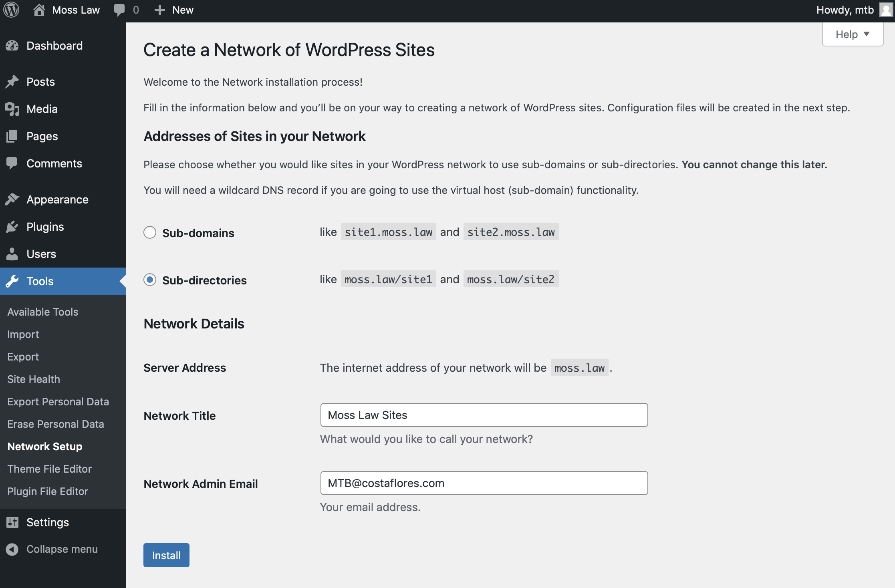Click the user avatar icon
Image resolution: width=895 pixels, height=588 pixels.
click(886, 10)
